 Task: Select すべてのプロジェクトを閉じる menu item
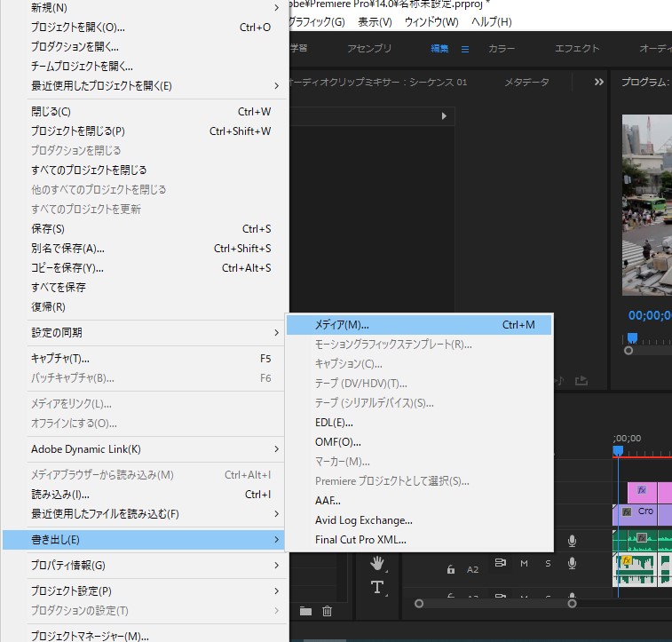point(143,170)
